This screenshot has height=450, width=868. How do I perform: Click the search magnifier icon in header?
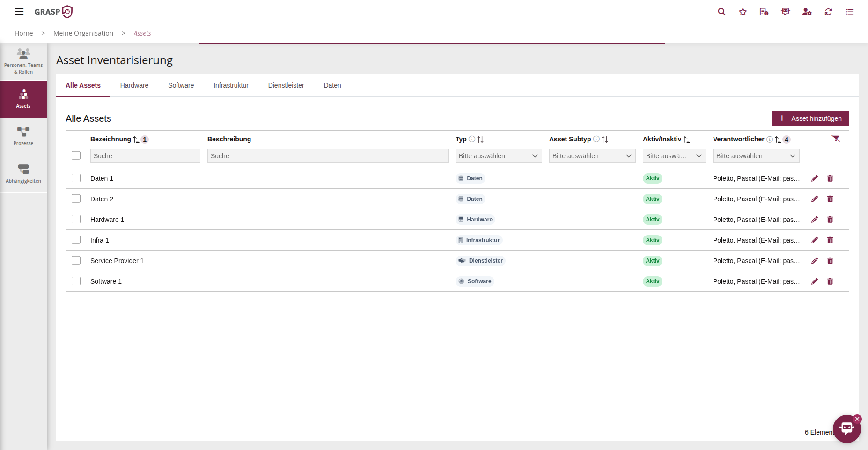(x=721, y=12)
